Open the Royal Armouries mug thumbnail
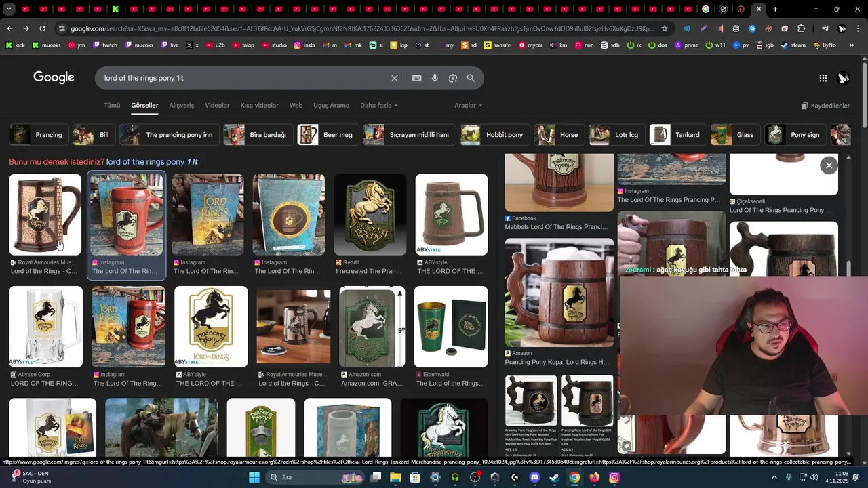This screenshot has height=488, width=868. point(45,215)
